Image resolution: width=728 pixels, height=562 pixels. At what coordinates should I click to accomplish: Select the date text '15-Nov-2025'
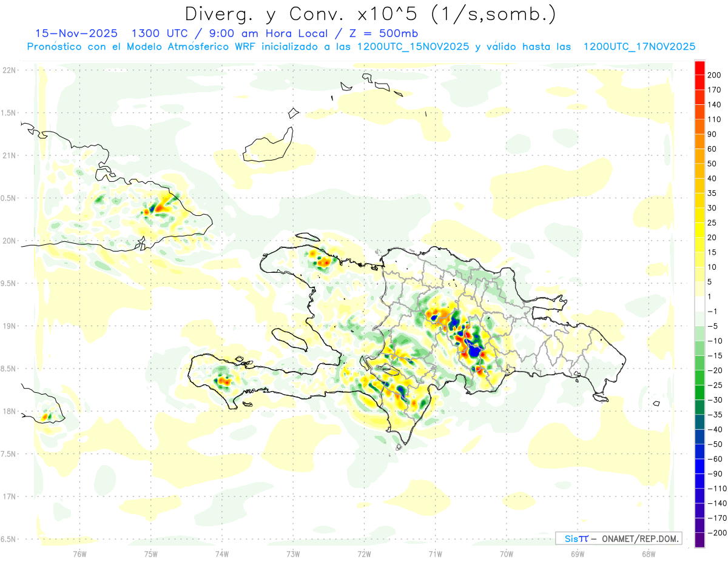(76, 33)
